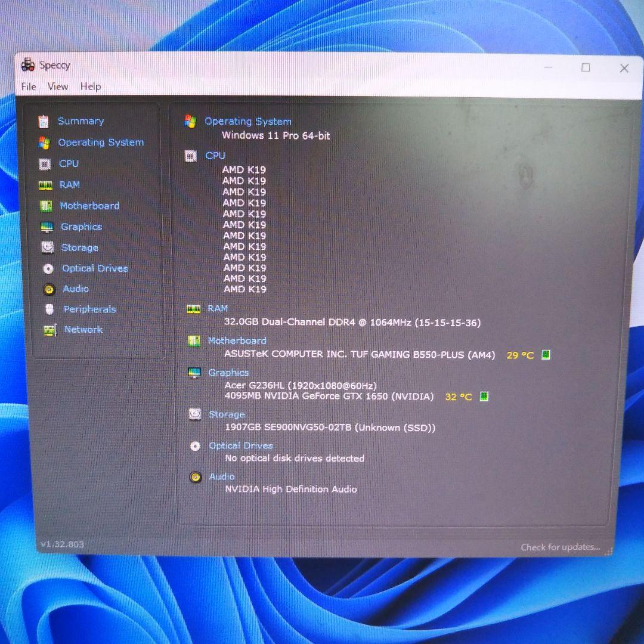The image size is (644, 644).
Task: Click the Speccy logo in the title bar
Action: (27, 64)
